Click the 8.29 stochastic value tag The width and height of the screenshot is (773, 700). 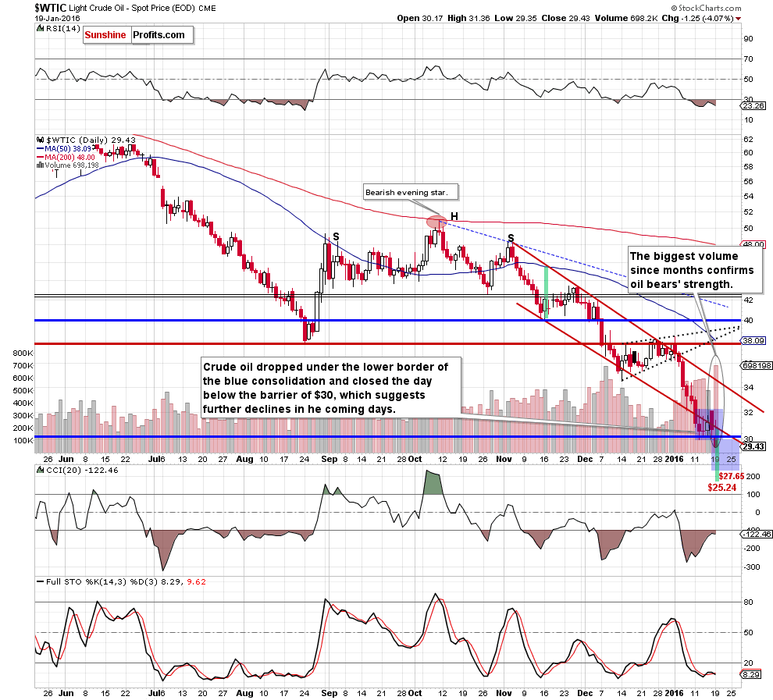pos(751,674)
